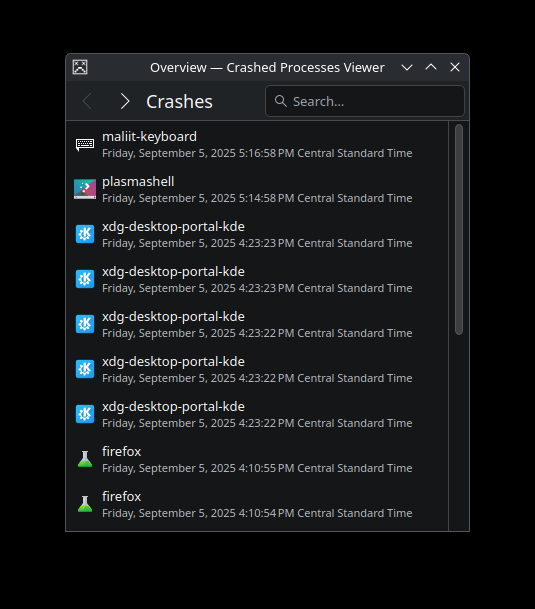Select second xdg-desktop-portal-kde crash at 4:23:23

click(x=257, y=280)
